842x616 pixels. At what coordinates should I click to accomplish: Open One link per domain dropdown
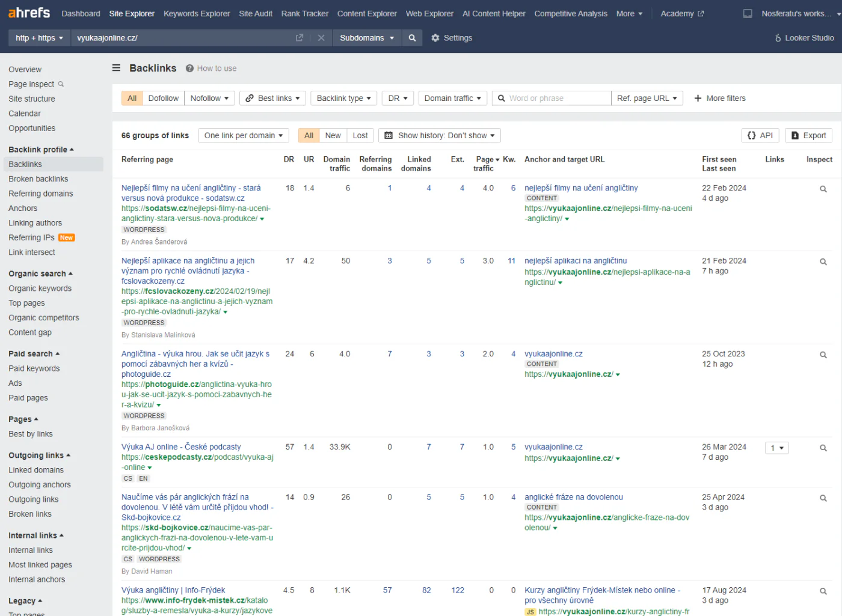click(244, 135)
